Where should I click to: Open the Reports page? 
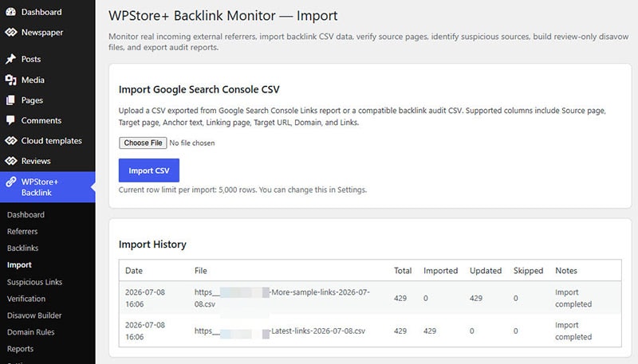tap(21, 349)
